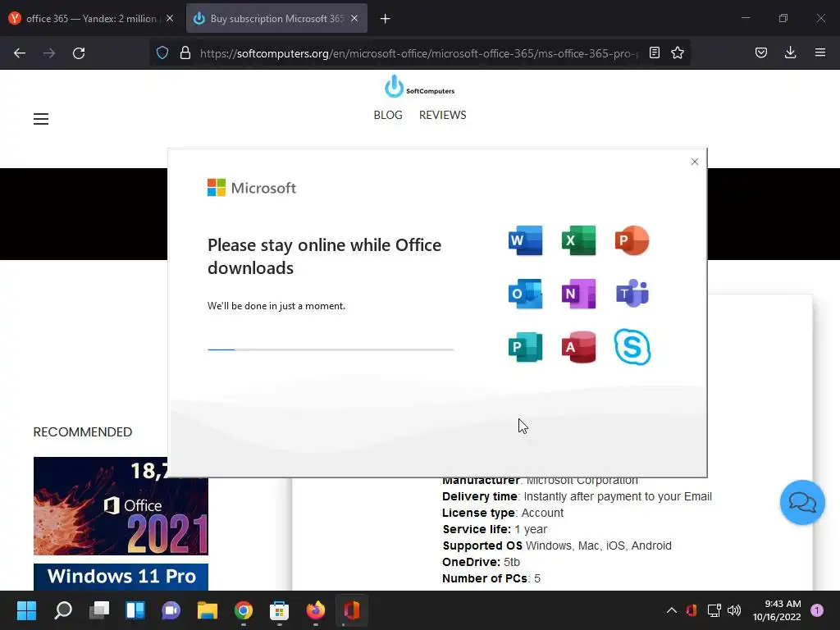Click the 'Number of PCs: 5' text
The height and width of the screenshot is (630, 840).
coord(491,578)
